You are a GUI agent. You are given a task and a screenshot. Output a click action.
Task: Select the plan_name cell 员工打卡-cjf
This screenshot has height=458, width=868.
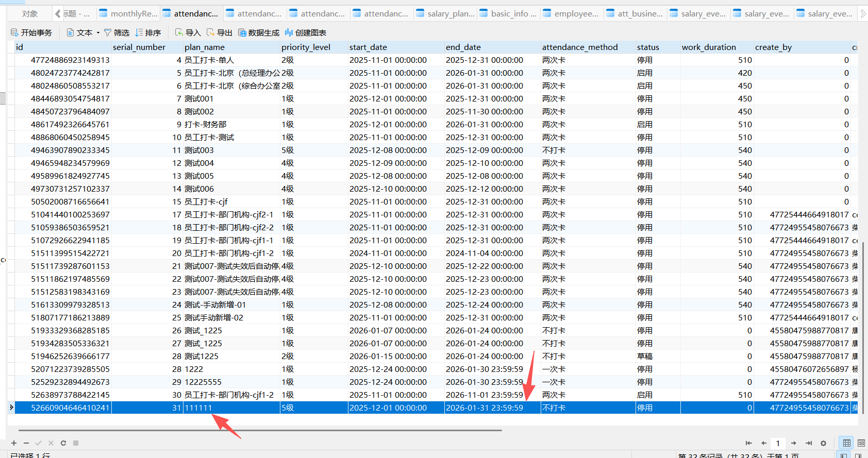coord(231,202)
